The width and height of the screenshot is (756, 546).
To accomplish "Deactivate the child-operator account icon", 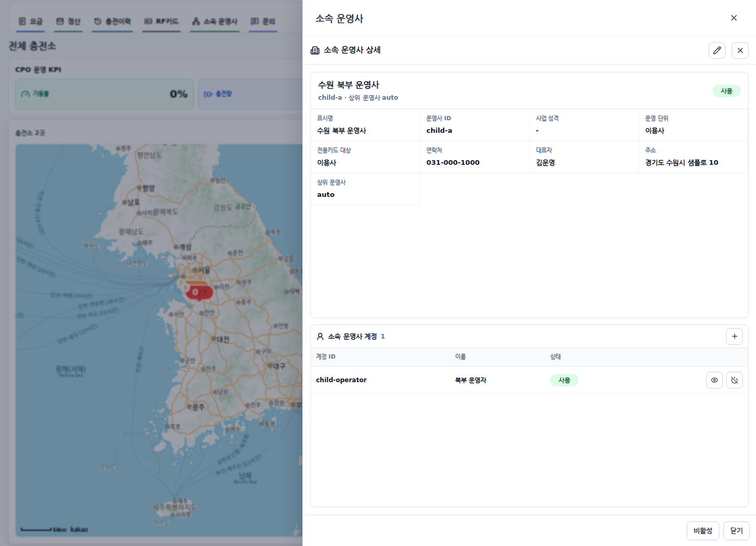I will pos(734,380).
